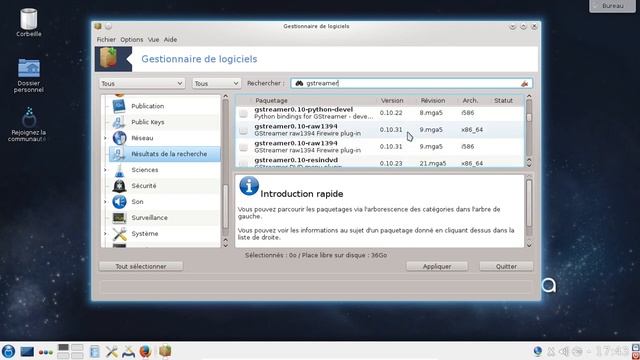Image resolution: width=640 pixels, height=360 pixels.
Task: Open the system tools taskbar icon
Action: (x=111, y=351)
